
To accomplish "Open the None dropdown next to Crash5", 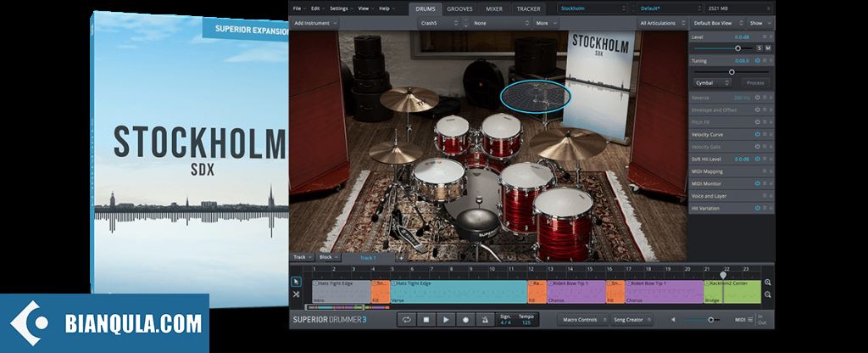I will [501, 23].
